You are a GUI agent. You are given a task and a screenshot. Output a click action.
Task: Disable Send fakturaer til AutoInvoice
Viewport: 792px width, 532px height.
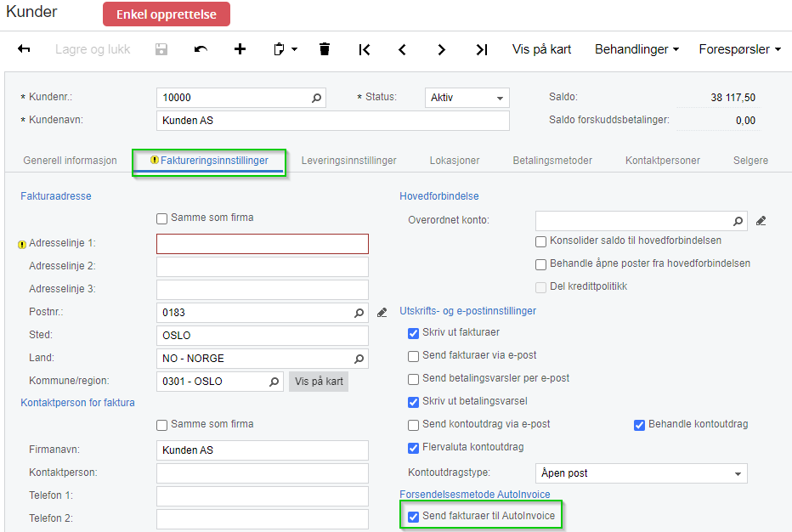tap(412, 515)
